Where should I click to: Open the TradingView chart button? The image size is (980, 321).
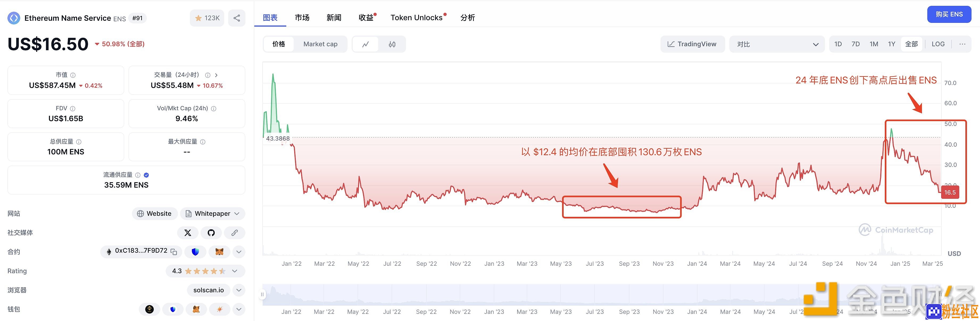tap(692, 44)
